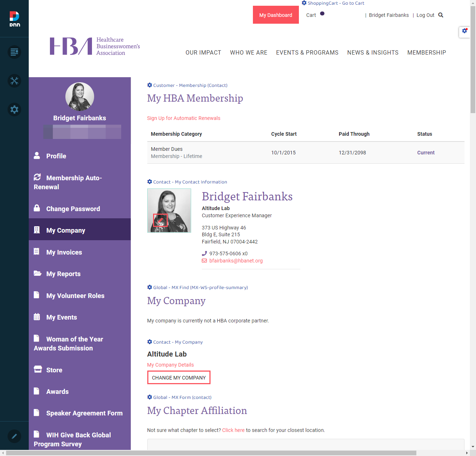The image size is (476, 456).
Task: Open Store in the sidebar
Action: click(80, 370)
